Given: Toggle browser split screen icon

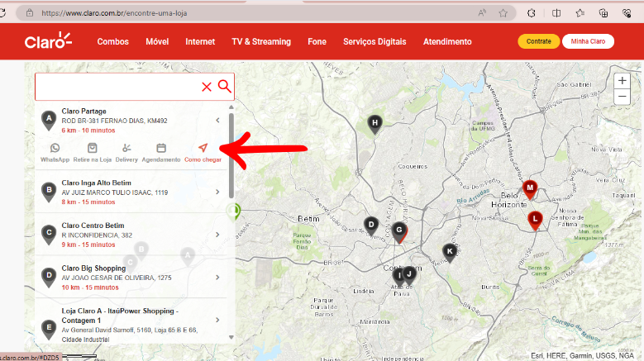Looking at the screenshot, I should [x=556, y=13].
